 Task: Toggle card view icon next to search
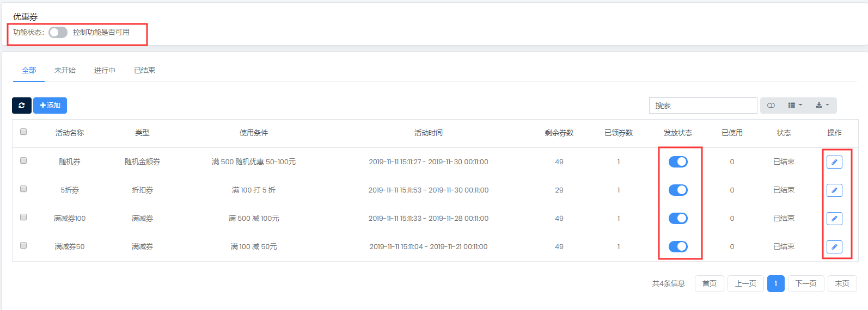point(771,106)
